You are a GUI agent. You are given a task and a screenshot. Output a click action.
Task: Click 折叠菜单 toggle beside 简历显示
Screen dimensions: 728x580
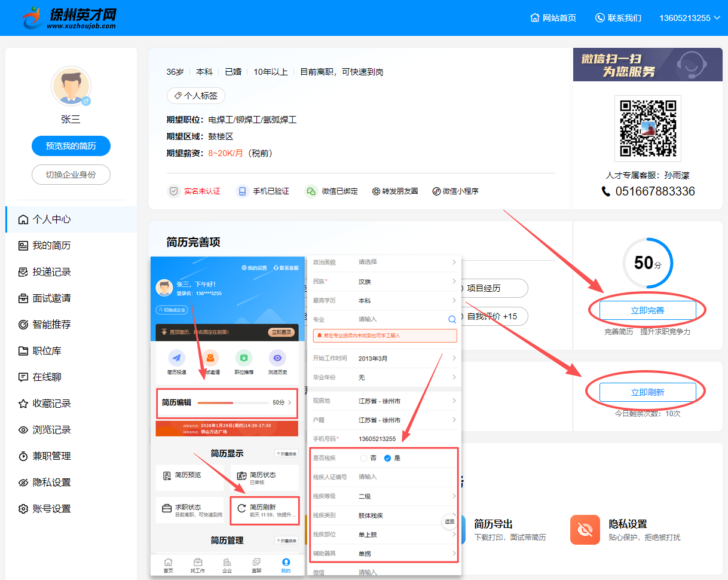286,453
